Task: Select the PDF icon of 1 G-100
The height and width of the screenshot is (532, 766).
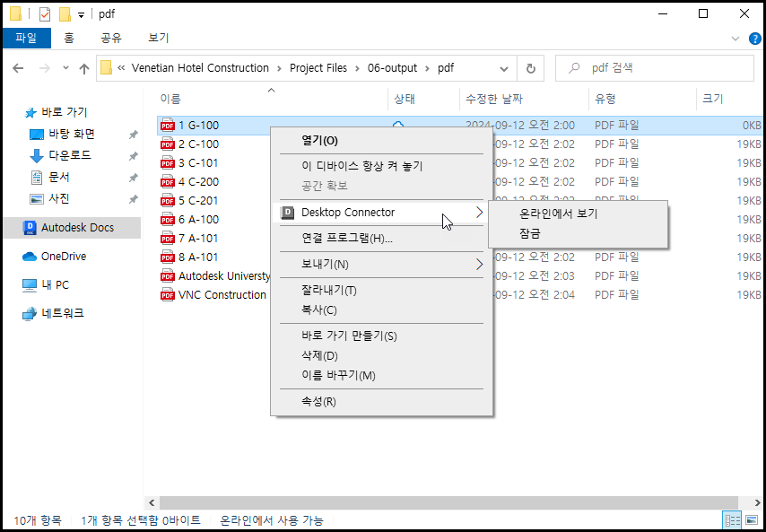Action: pyautogui.click(x=167, y=125)
